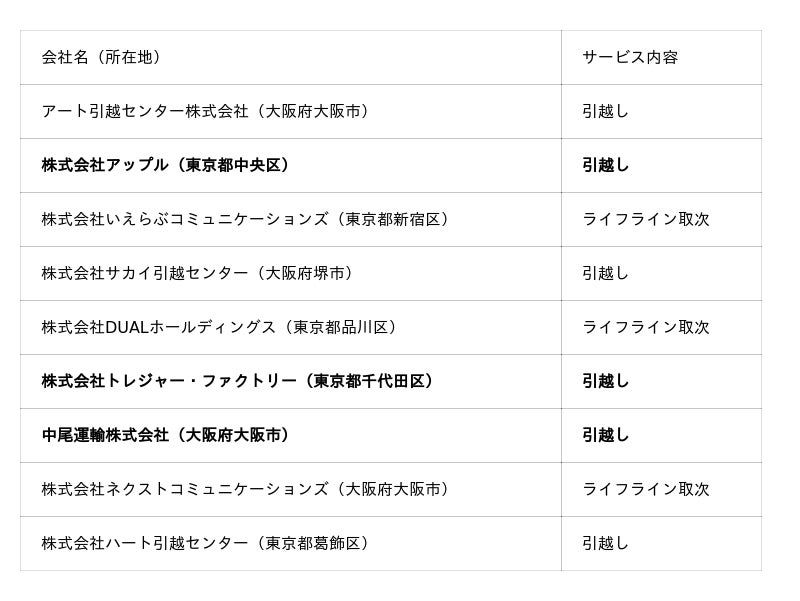Image resolution: width=800 pixels, height=601 pixels.
Task: Click 引越し in the トレジャー・ファクトリー row
Action: (605, 382)
